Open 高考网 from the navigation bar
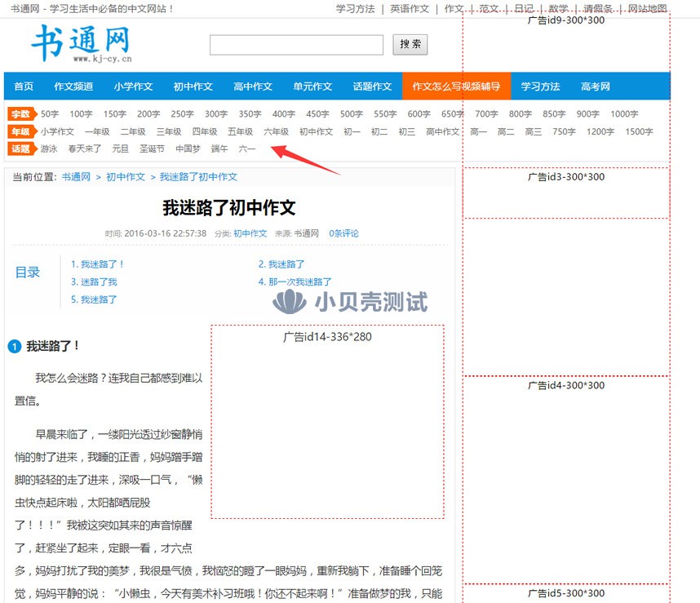Viewport: 700px width, 603px height. click(596, 86)
